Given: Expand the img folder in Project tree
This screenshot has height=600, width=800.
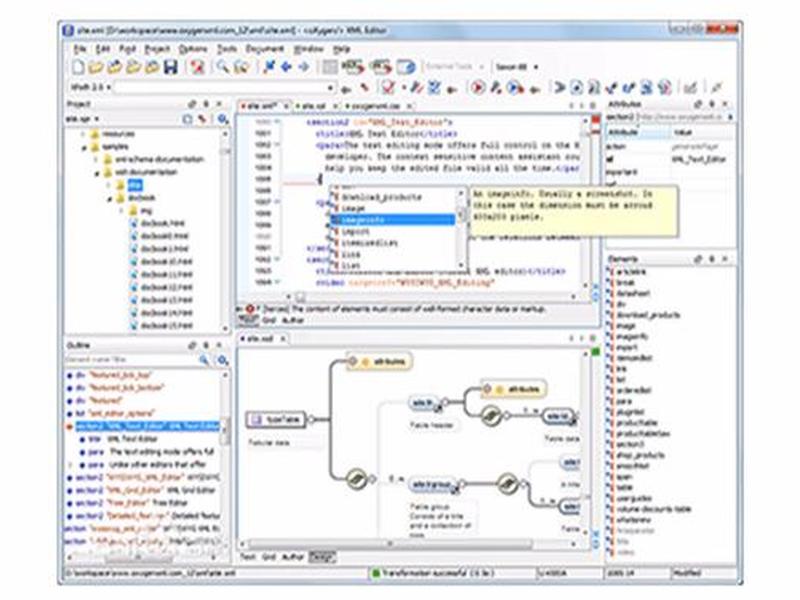Looking at the screenshot, I should pos(121,211).
